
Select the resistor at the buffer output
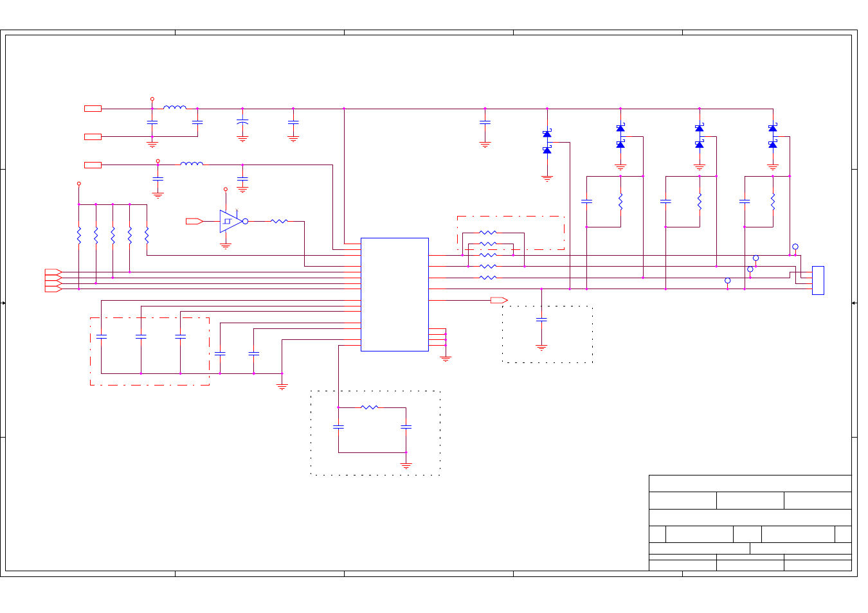pyautogui.click(x=280, y=221)
